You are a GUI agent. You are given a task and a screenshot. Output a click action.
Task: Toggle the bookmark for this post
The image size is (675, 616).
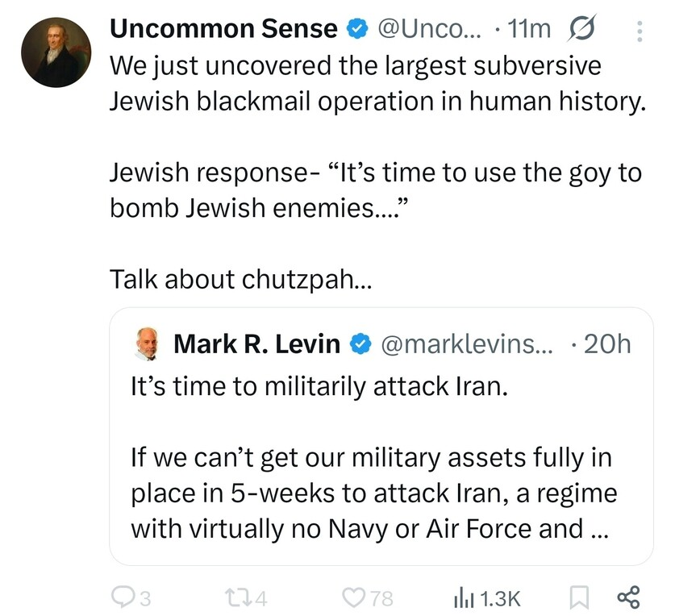pyautogui.click(x=578, y=597)
